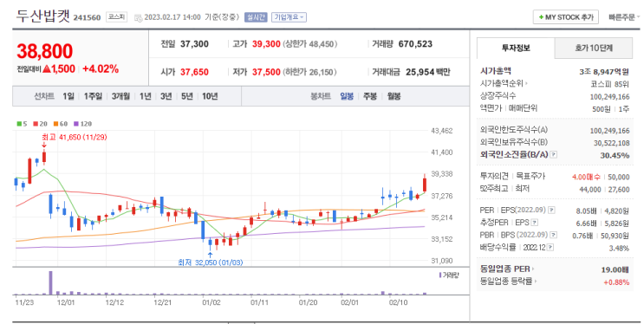Click the 투자의견 value 4.00매수

[x=586, y=177]
